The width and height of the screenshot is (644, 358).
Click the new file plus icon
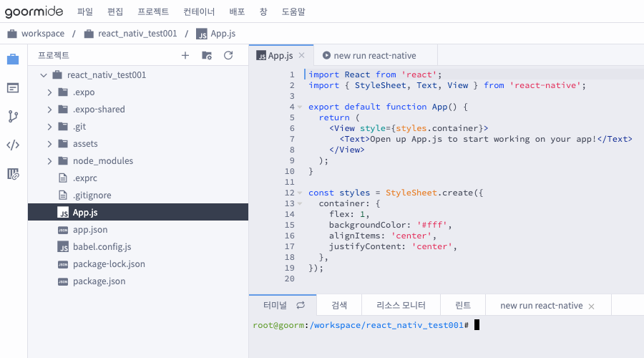pos(185,55)
